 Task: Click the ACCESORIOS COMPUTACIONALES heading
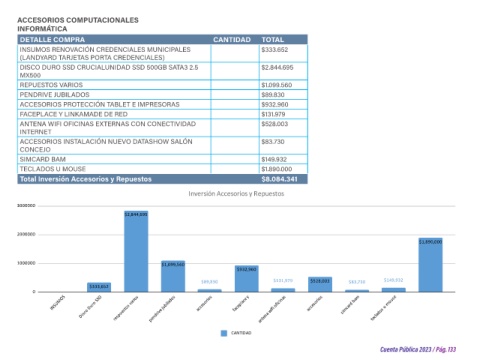78,20
